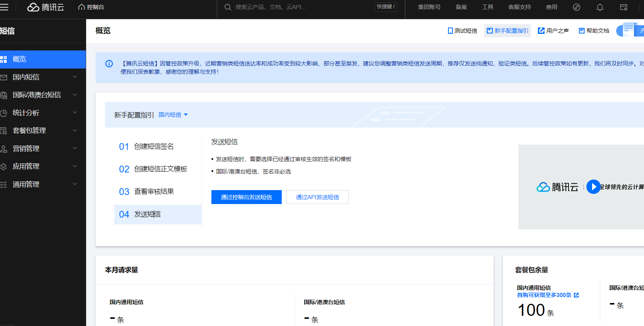Viewport: 644px width, 326px height.
Task: Click the 新手配置指引 guide icon
Action: [x=490, y=31]
